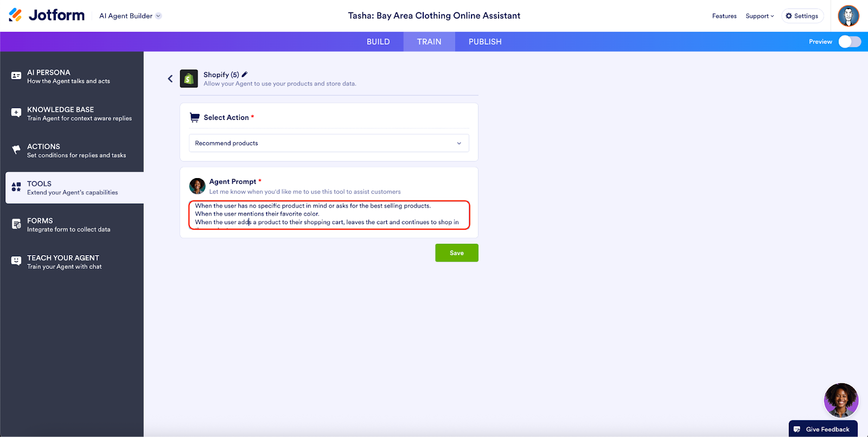Screen dimensions: 868x437
Task: Switch to the PUBLISH tab
Action: pyautogui.click(x=485, y=42)
